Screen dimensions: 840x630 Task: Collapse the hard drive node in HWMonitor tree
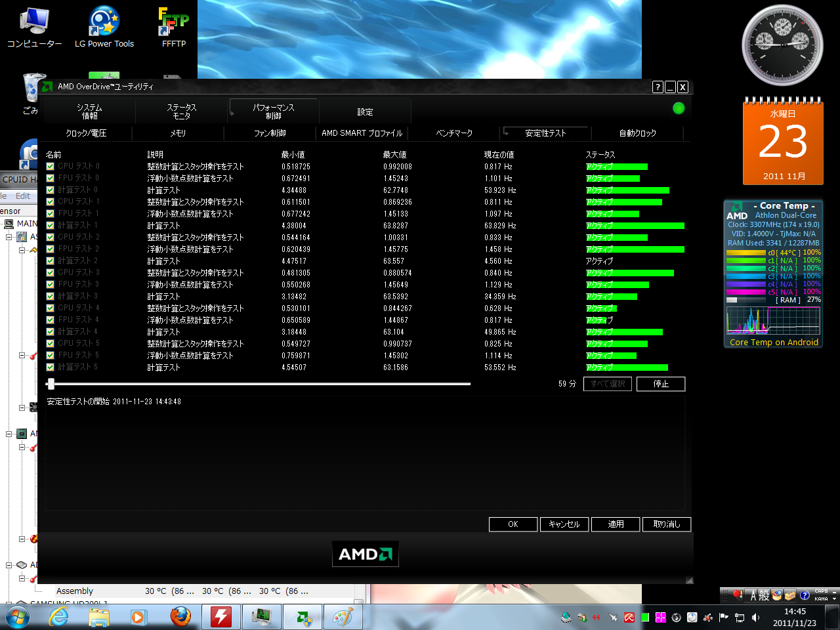[9, 565]
